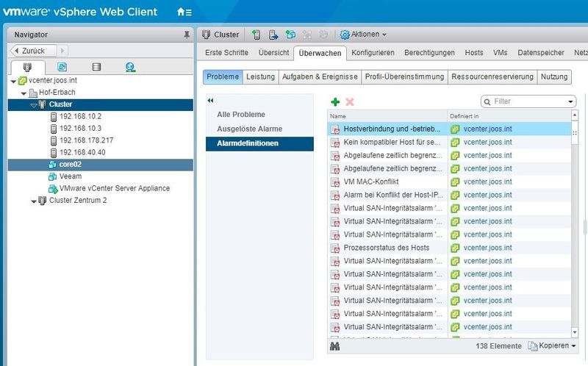Select Alarmdefinitionen in side list
Viewport: 588px width, 366px height.
[x=259, y=143]
